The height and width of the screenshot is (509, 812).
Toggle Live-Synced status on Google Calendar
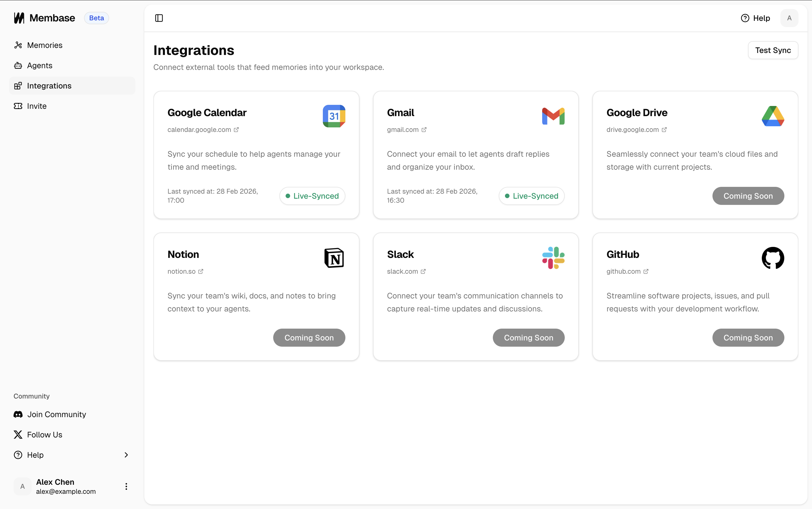(x=312, y=196)
